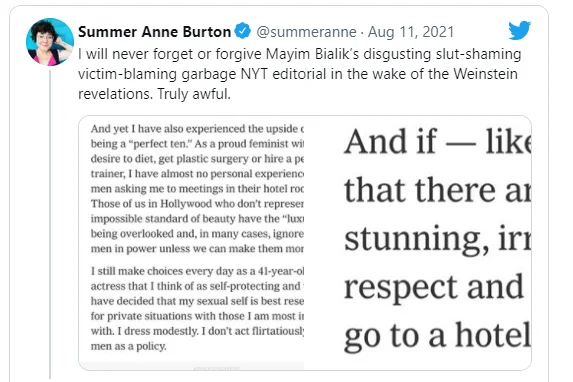The height and width of the screenshot is (382, 573).
Task: Click the vertical thread line below avatar
Action: (50, 224)
